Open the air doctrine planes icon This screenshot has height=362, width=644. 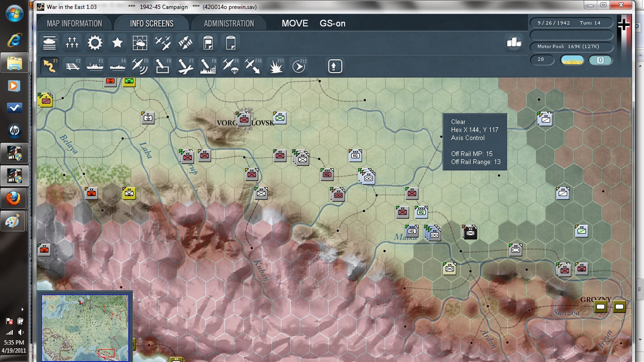[x=163, y=43]
